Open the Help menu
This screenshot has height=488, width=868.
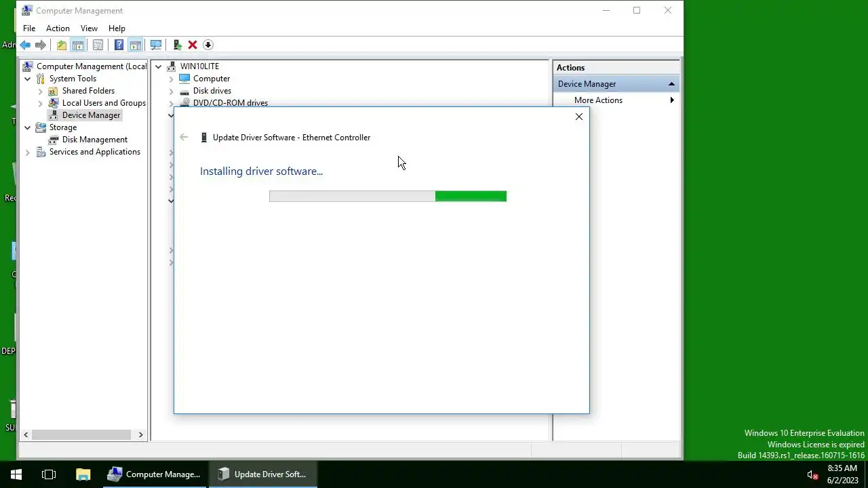coord(117,28)
